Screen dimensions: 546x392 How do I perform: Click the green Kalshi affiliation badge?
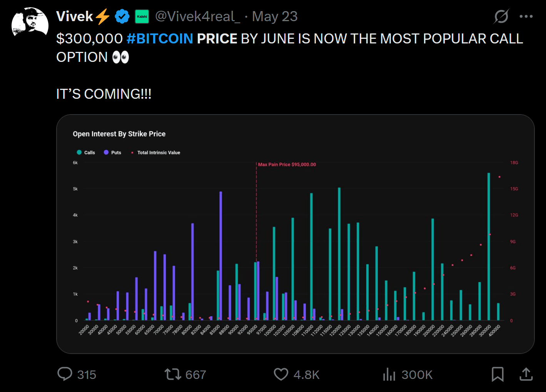coord(142,17)
